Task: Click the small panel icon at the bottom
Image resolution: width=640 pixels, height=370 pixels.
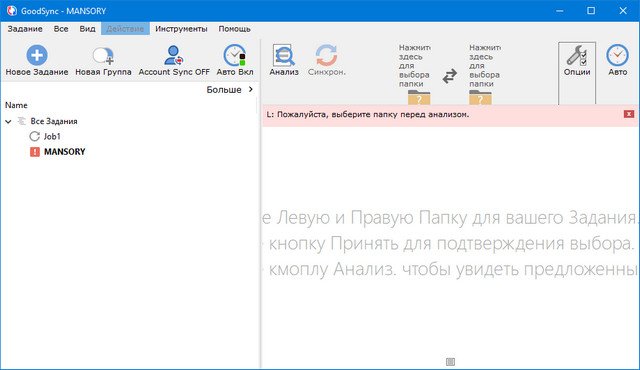Action: click(x=450, y=361)
